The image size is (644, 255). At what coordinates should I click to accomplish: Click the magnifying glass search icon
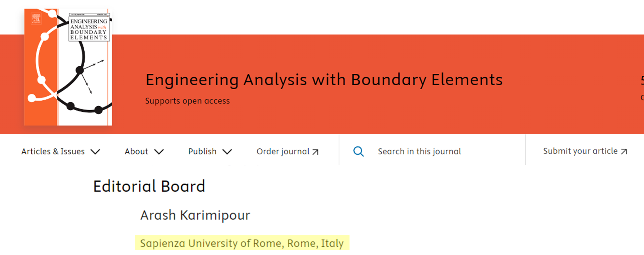[358, 151]
